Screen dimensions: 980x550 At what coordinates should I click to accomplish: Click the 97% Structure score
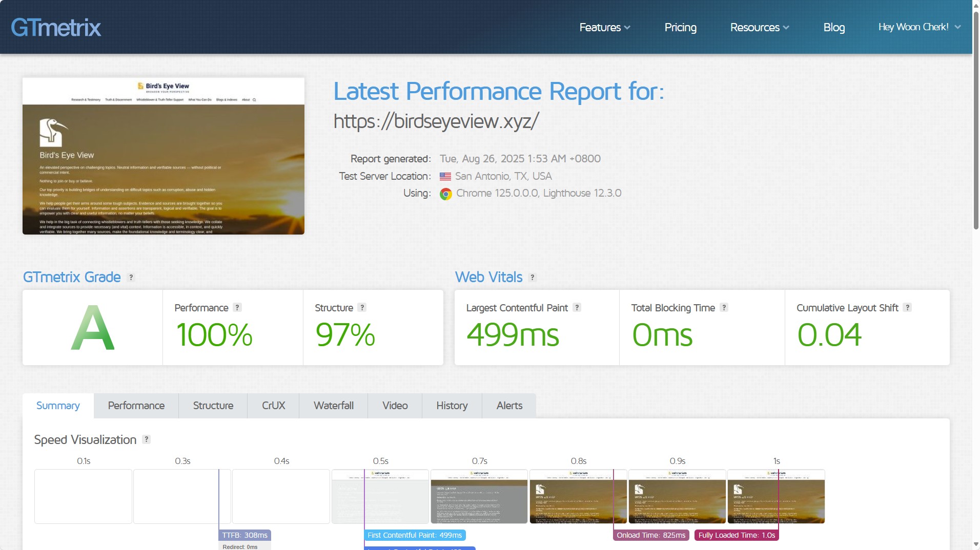[x=345, y=335]
